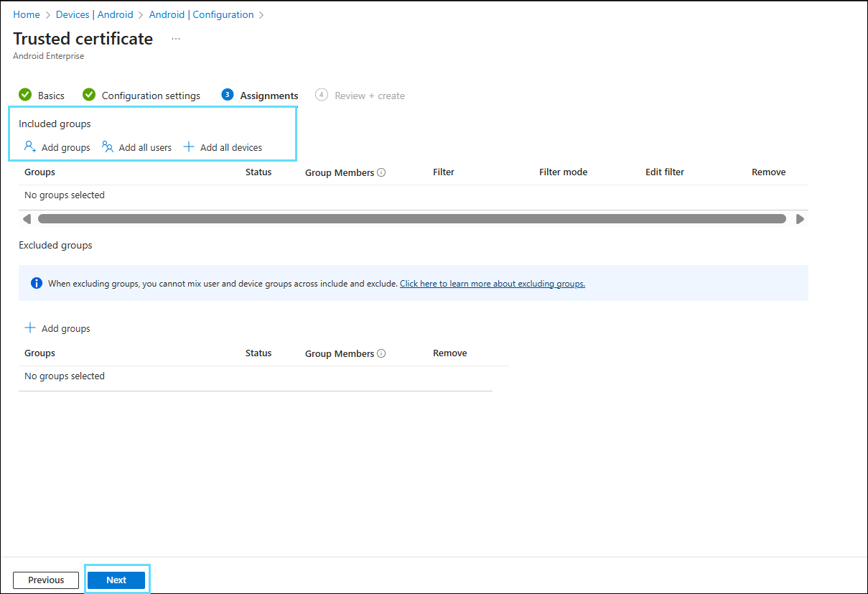
Task: Navigate to Home breadcrumb
Action: point(27,14)
